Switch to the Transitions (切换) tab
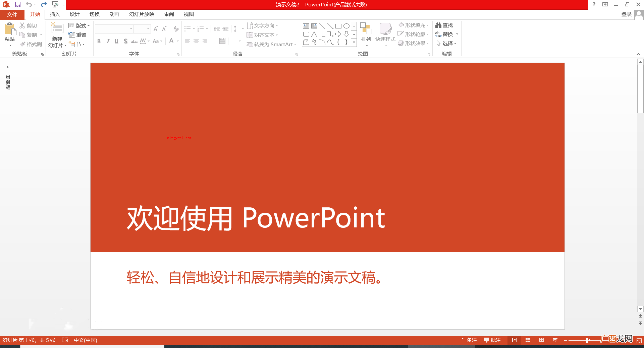This screenshot has width=644, height=348. (x=95, y=14)
